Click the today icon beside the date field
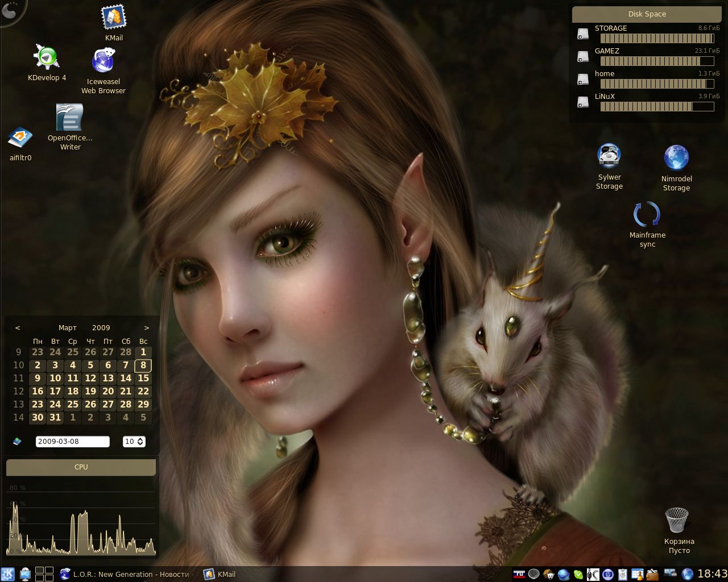Screen dimensions: 728x582 [x=17, y=441]
